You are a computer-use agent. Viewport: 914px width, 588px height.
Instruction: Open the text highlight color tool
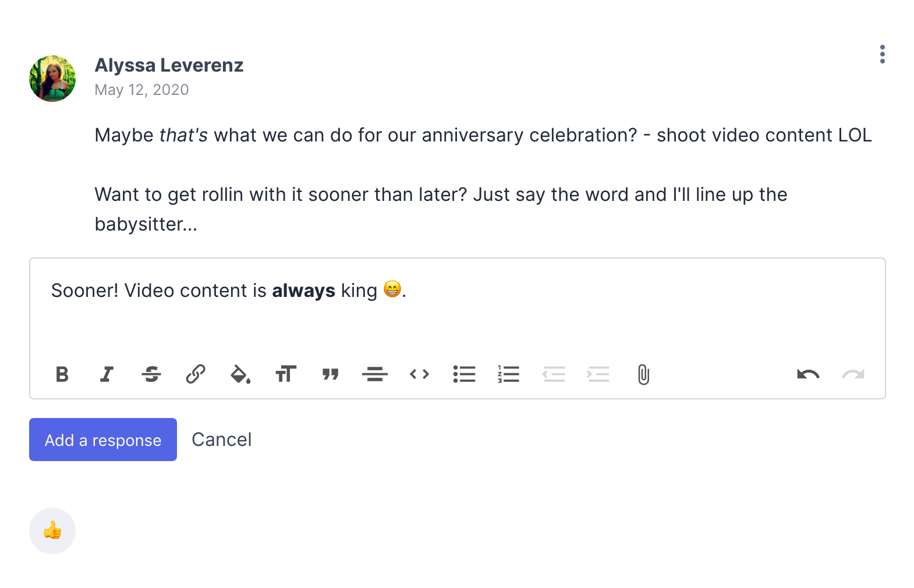pyautogui.click(x=240, y=374)
